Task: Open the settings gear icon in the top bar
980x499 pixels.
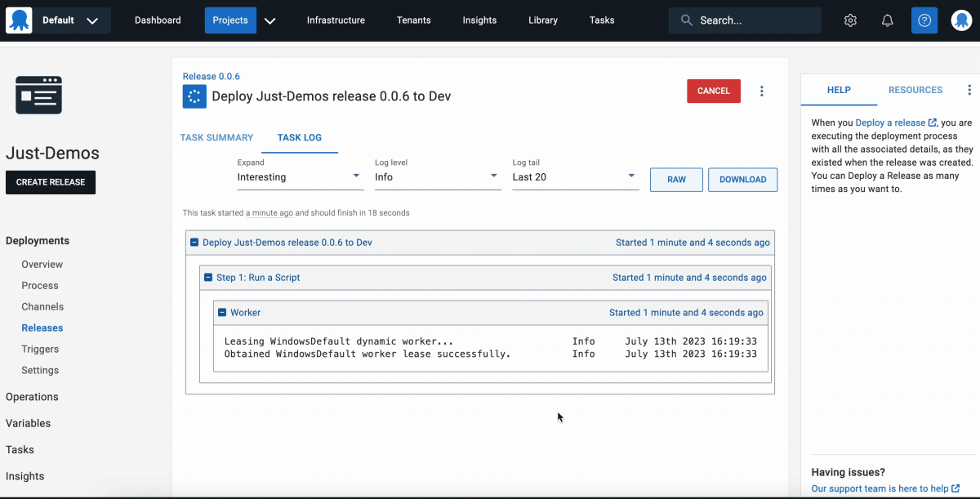Action: pyautogui.click(x=850, y=20)
